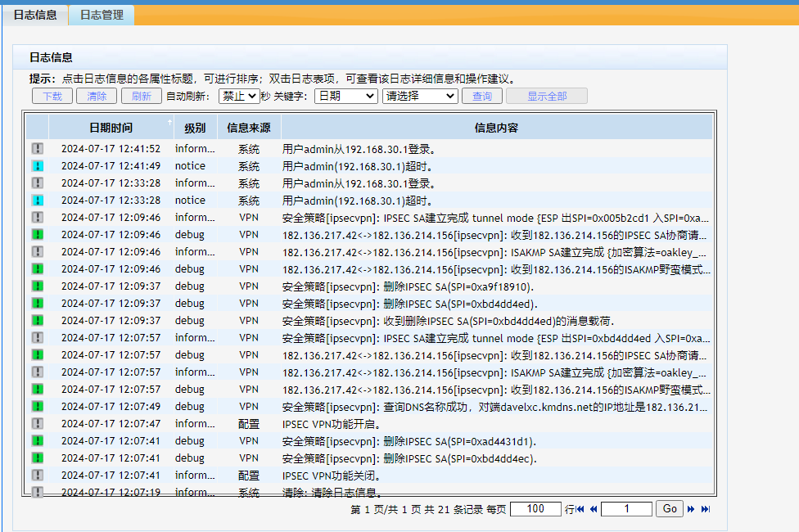
Task: Select the 日志信息 tab
Action: [x=34, y=15]
